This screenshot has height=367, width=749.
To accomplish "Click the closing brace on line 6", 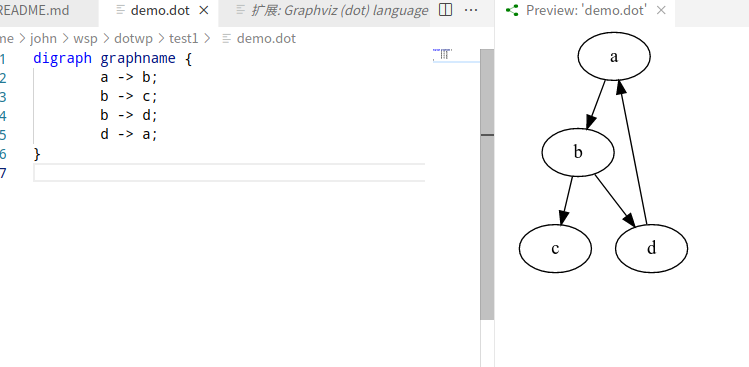I will point(37,154).
